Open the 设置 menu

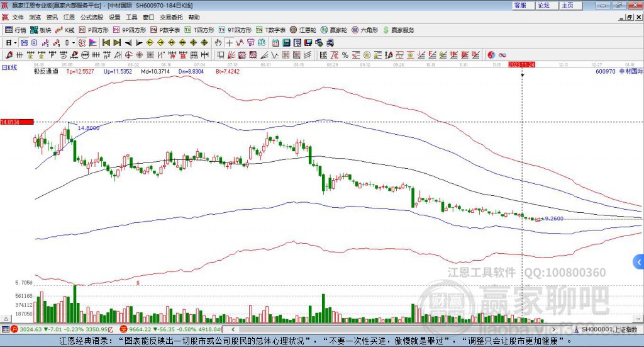(x=114, y=17)
